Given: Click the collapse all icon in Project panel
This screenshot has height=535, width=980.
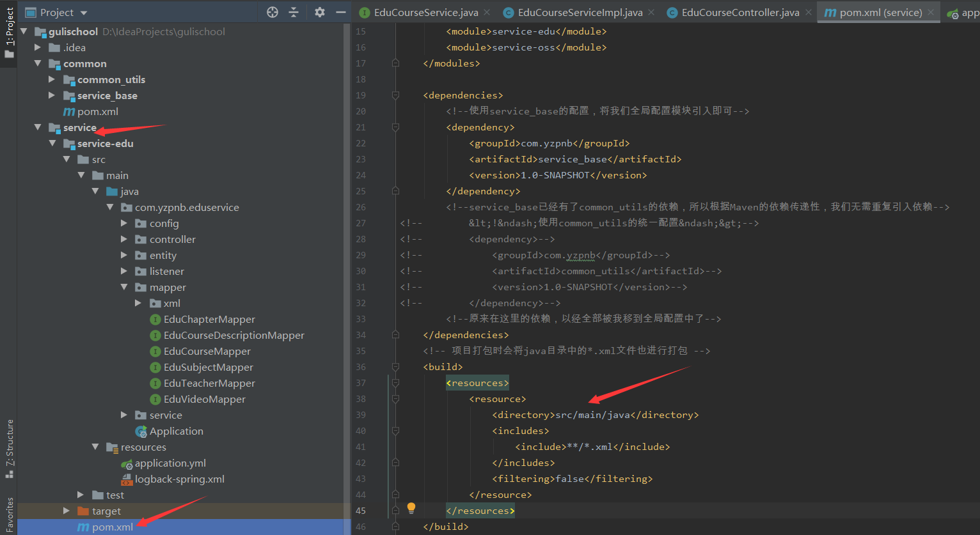Looking at the screenshot, I should [294, 12].
